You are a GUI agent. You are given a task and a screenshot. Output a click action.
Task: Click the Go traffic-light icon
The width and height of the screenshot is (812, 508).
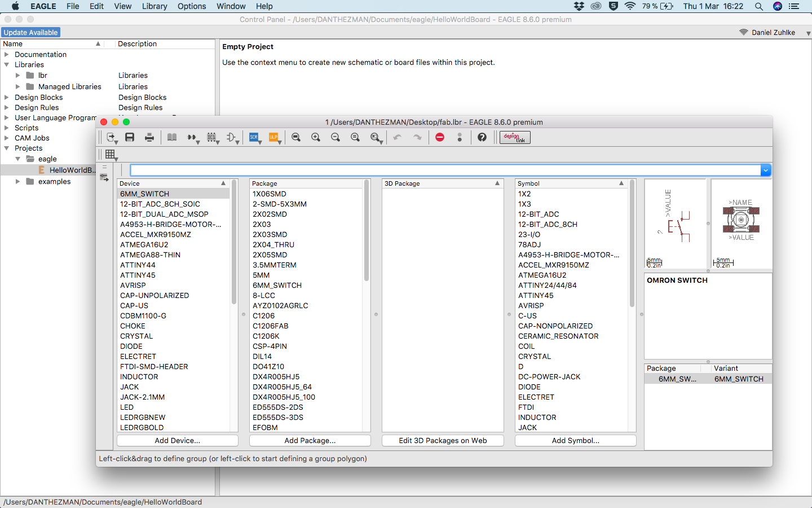tap(460, 137)
